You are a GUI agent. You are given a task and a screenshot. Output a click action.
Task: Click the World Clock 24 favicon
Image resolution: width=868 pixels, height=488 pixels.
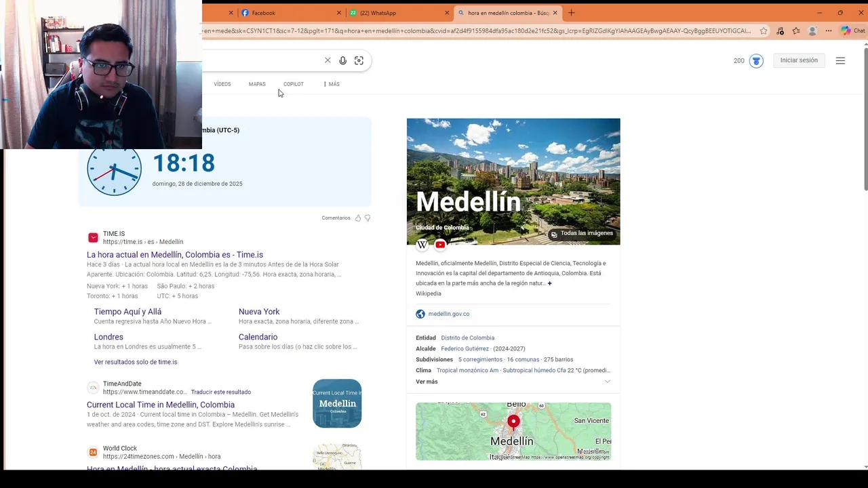click(x=93, y=452)
